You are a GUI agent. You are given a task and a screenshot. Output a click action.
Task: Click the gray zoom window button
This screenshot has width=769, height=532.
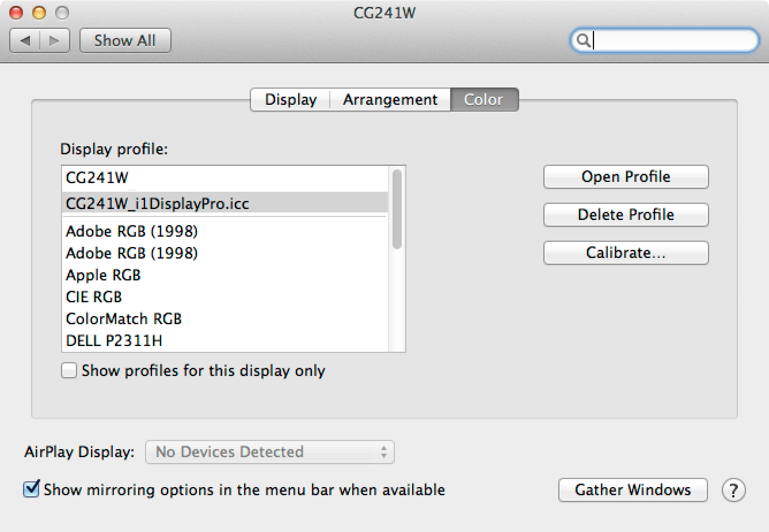point(62,12)
